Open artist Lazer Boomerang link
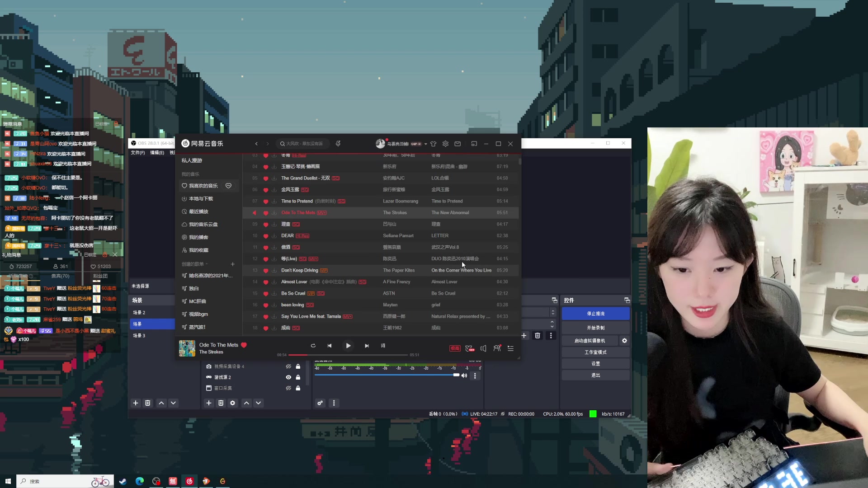Screen dimensions: 868x488 pos(401,201)
